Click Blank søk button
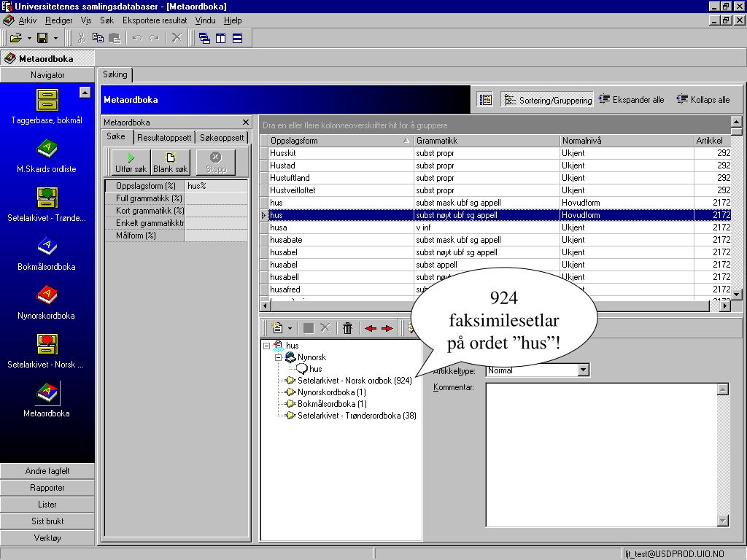 (x=171, y=163)
